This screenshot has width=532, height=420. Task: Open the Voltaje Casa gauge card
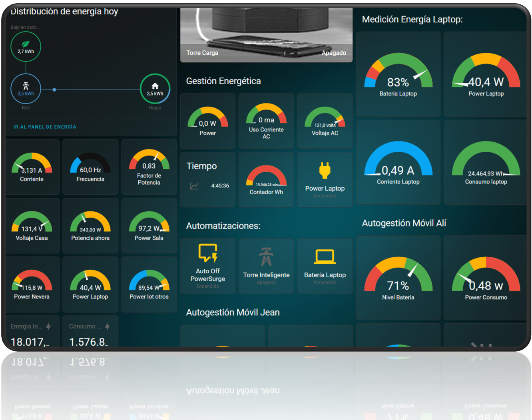(32, 226)
